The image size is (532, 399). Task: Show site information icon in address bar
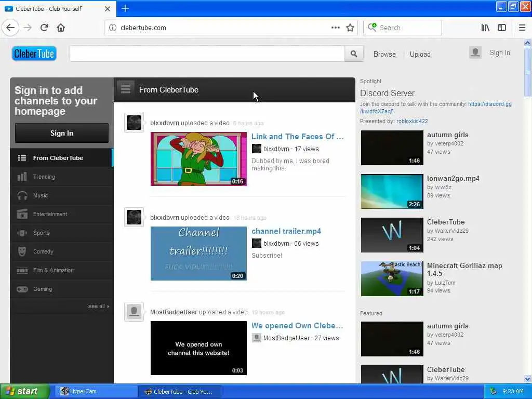(x=113, y=28)
